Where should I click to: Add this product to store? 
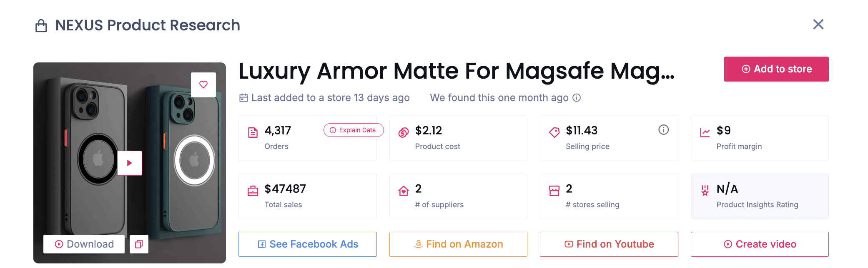[x=776, y=69]
